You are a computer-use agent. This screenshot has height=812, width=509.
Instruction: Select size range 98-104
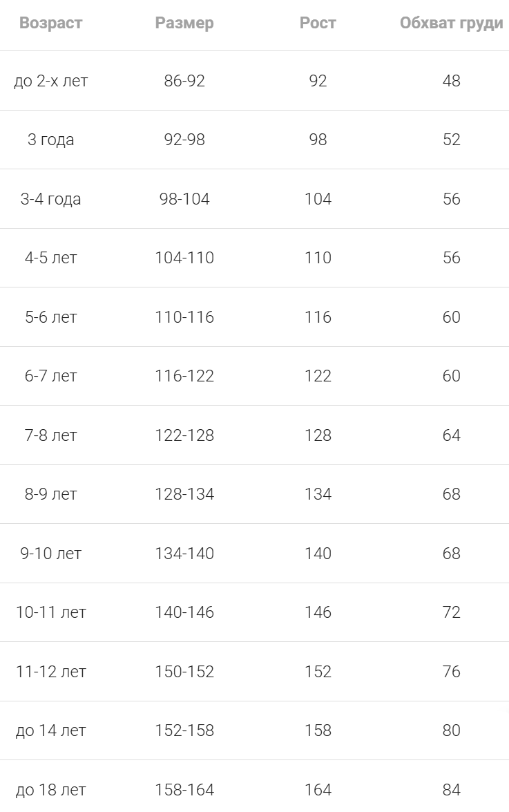coord(184,199)
